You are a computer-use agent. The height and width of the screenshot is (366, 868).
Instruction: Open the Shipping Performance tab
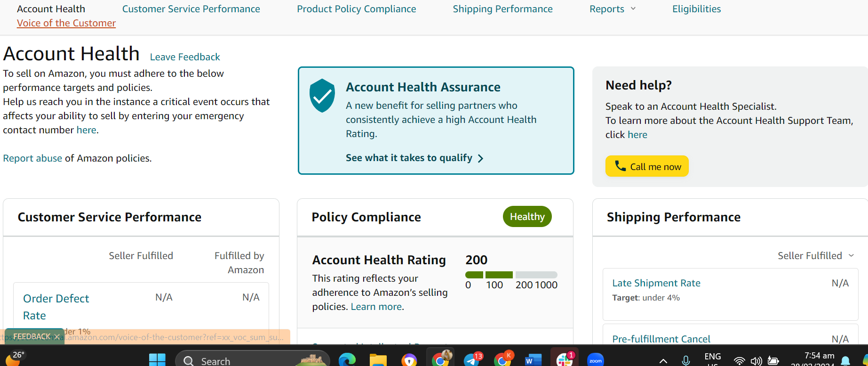502,9
